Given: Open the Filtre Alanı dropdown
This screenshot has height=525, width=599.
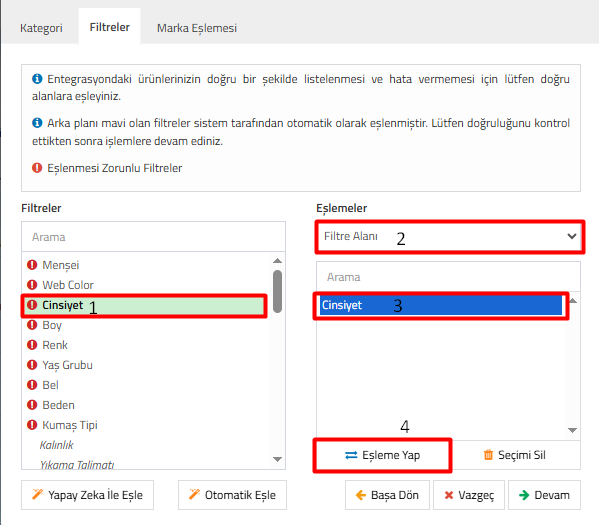Looking at the screenshot, I should [x=450, y=236].
